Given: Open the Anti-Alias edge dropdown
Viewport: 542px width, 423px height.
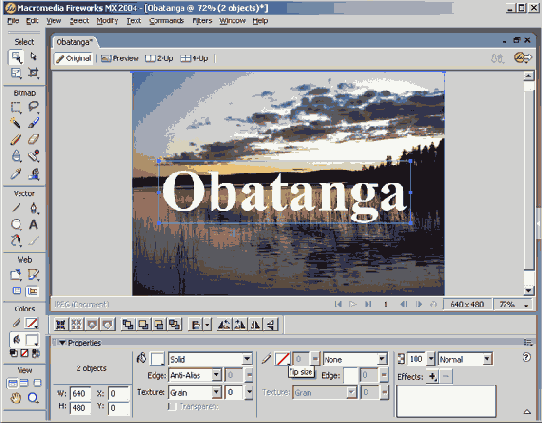Looking at the screenshot, I should point(195,375).
